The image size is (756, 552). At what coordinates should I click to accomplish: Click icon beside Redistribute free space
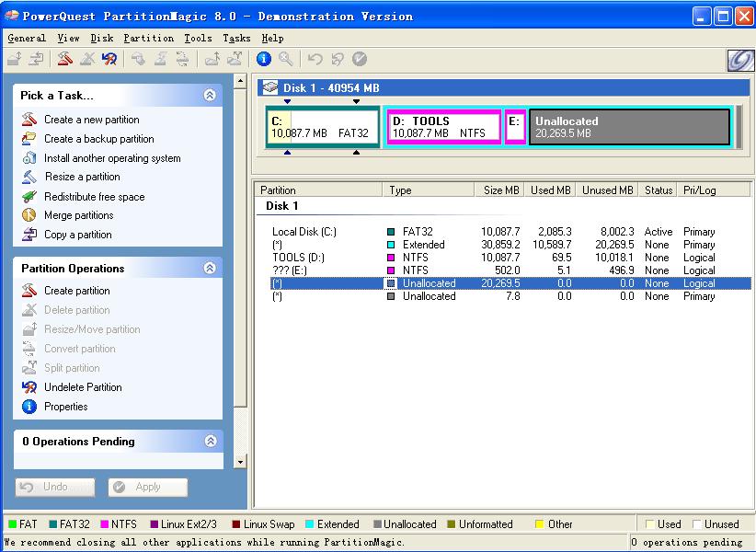pos(29,196)
